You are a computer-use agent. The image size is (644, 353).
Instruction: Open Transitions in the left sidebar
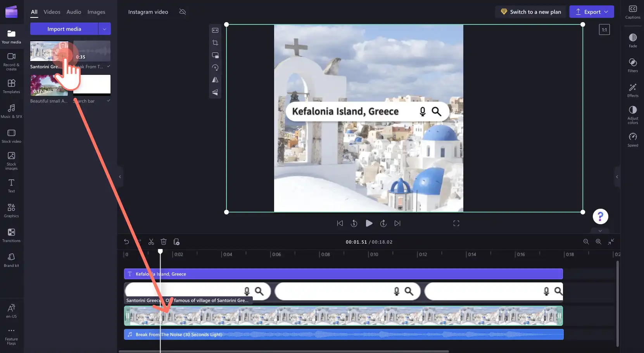click(11, 235)
